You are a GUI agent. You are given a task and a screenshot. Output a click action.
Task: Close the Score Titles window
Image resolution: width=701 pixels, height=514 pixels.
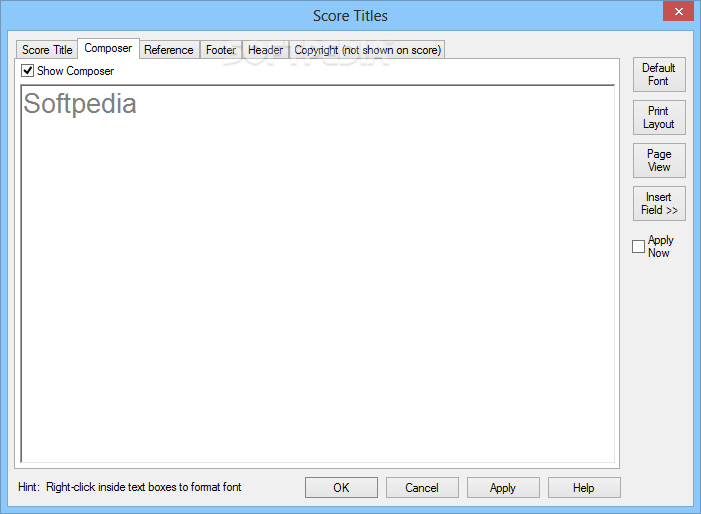[x=678, y=11]
